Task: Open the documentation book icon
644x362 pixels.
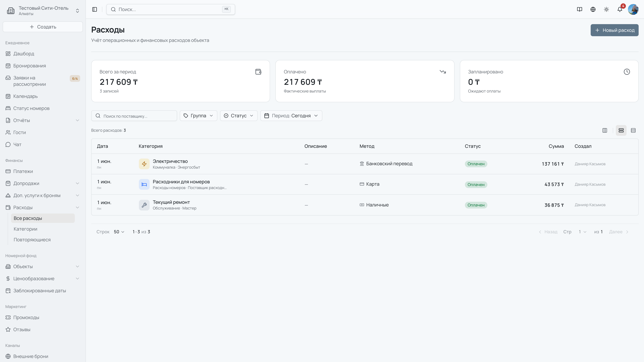Action: point(579,10)
